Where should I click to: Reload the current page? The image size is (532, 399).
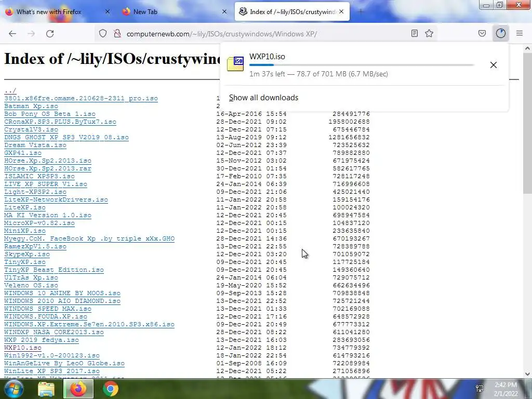[x=50, y=34]
